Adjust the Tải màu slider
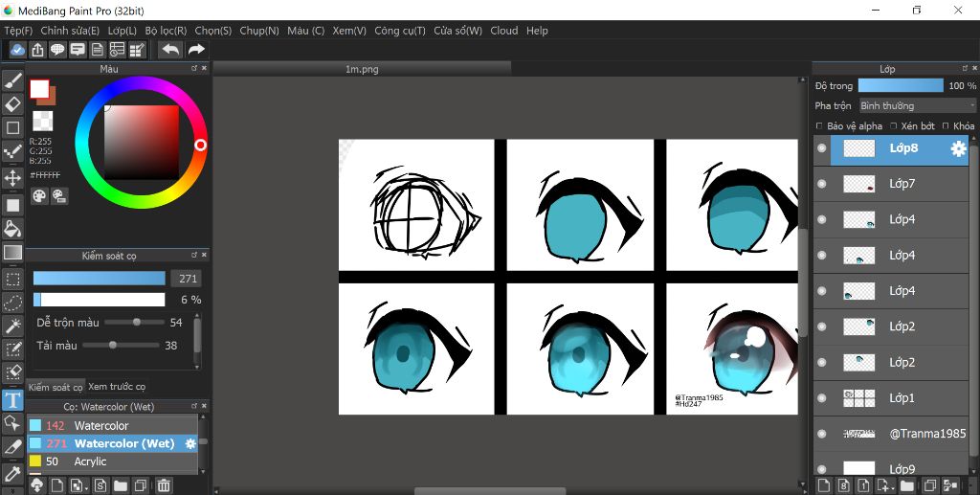 (121, 345)
